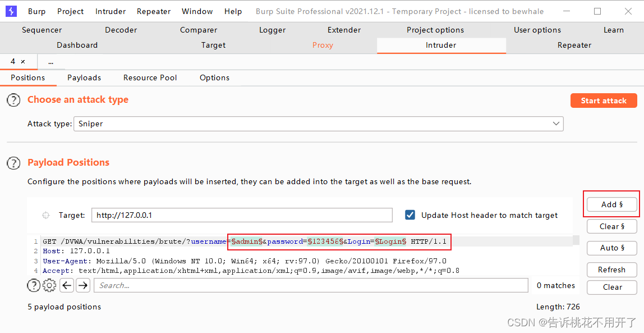
Task: Click the Start attack button
Action: (604, 101)
